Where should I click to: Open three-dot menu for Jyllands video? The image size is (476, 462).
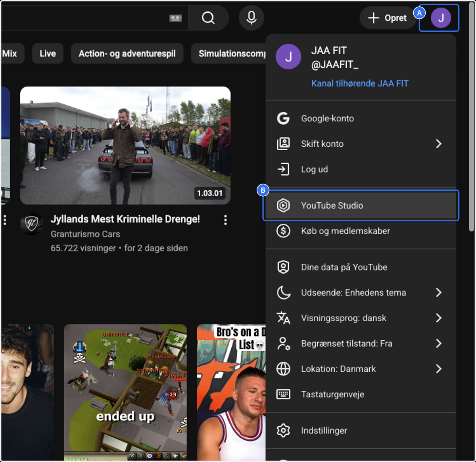225,220
